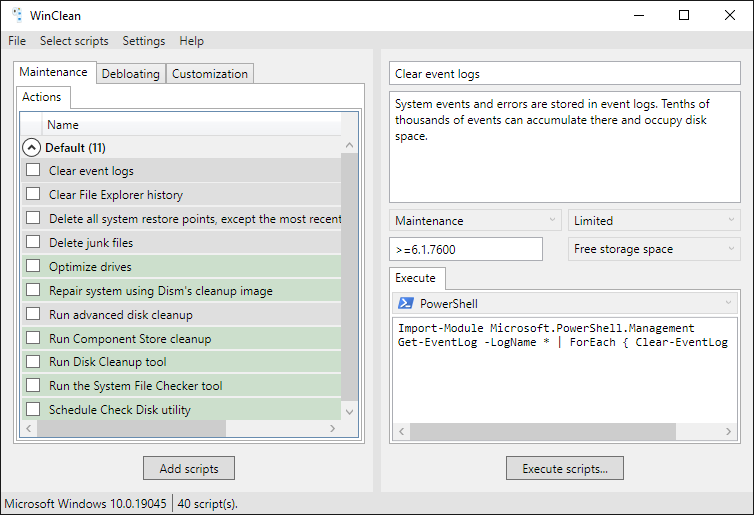
Task: Close the WinClean window
Action: (x=729, y=15)
